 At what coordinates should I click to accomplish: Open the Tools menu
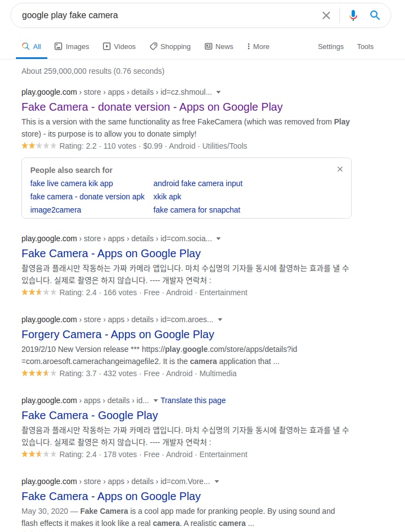[365, 46]
